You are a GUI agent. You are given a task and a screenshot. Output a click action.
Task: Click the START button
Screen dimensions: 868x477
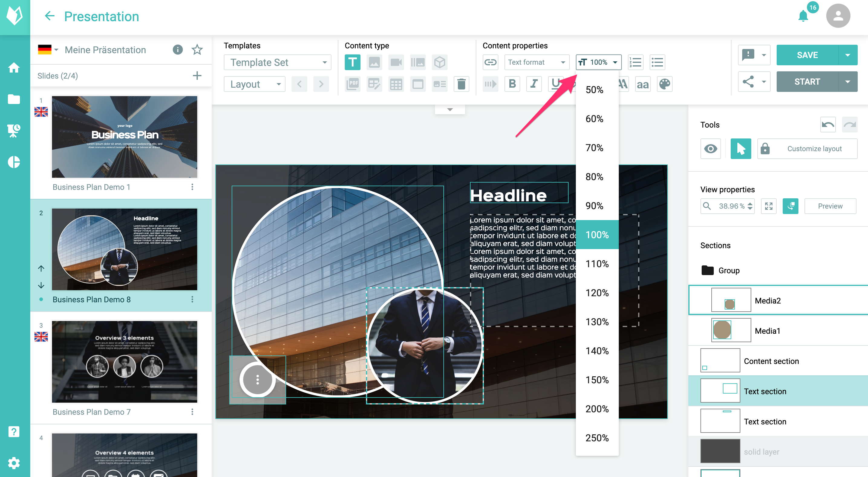(x=807, y=82)
